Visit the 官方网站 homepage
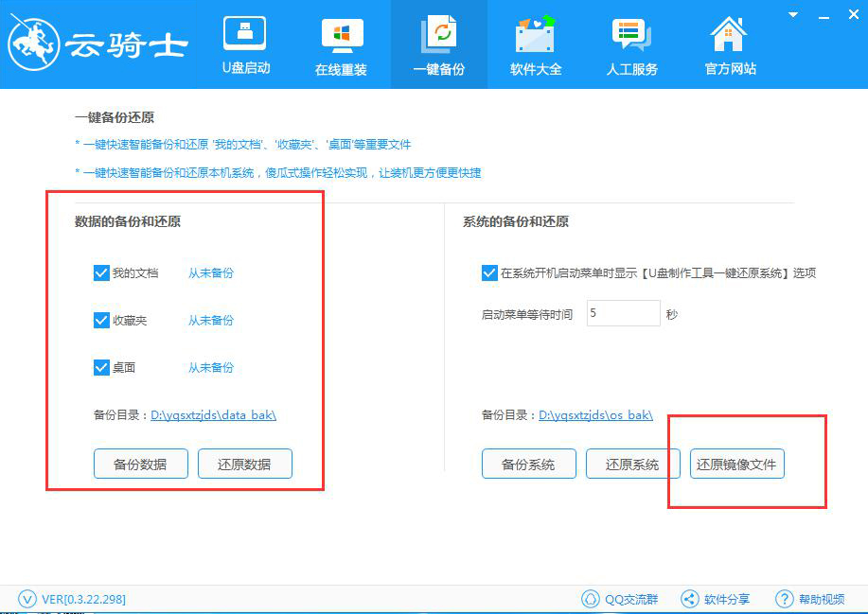The width and height of the screenshot is (868, 614). [x=728, y=43]
